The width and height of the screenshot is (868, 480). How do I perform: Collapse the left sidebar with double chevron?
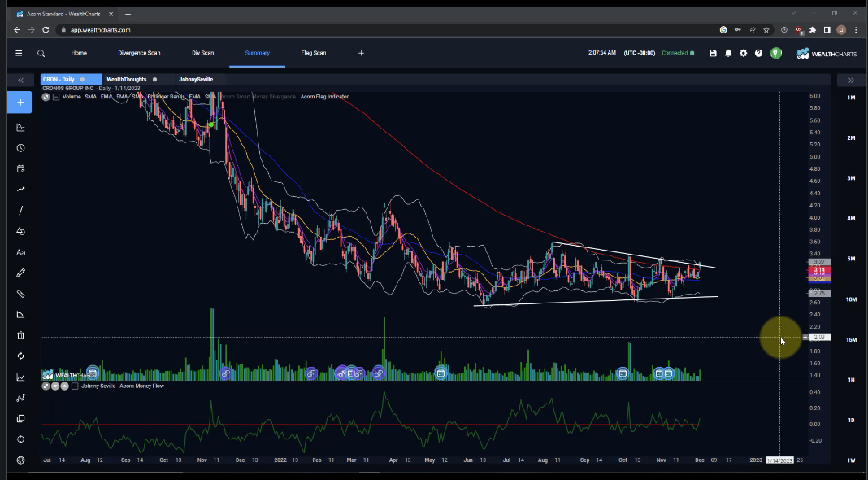click(20, 81)
